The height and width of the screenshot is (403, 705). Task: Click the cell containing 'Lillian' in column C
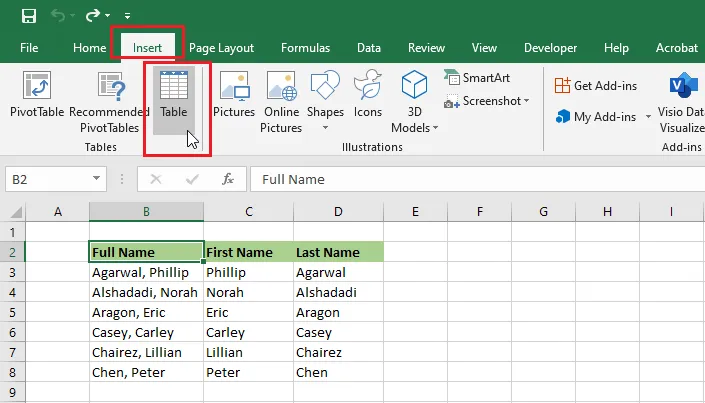pyautogui.click(x=249, y=352)
